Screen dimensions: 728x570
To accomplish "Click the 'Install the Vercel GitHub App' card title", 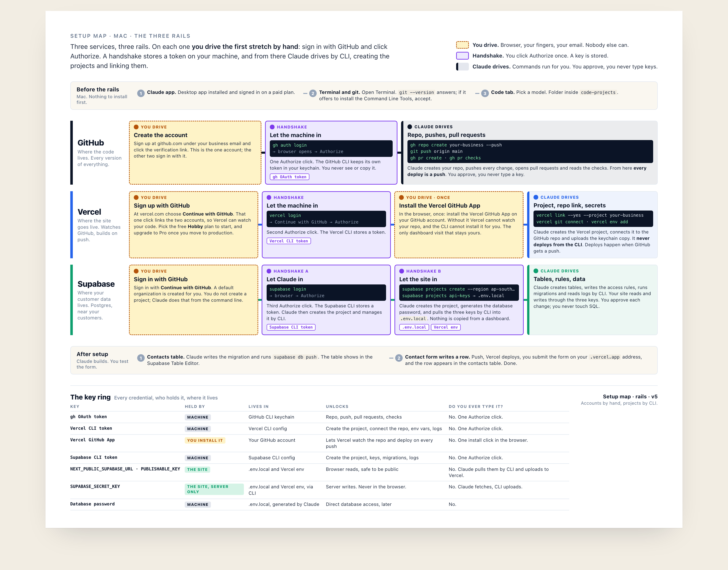I will point(440,206).
